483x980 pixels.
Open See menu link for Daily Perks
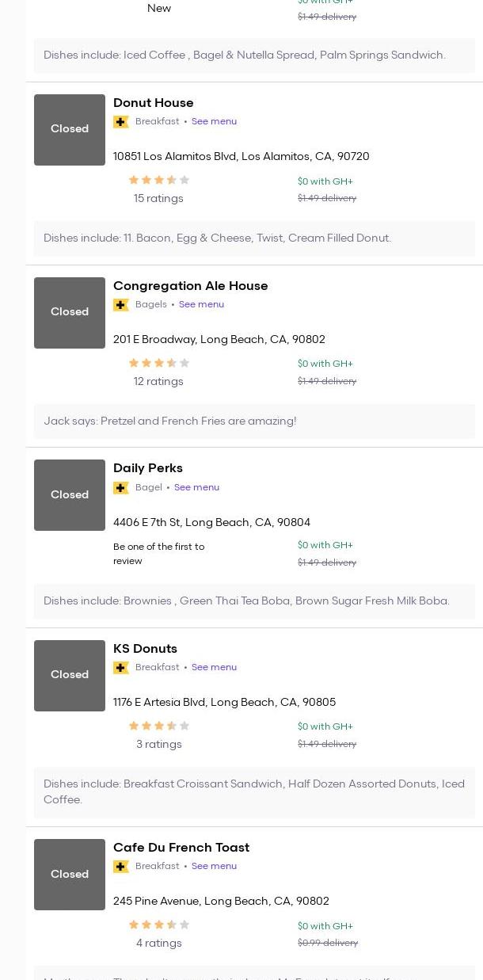click(196, 488)
